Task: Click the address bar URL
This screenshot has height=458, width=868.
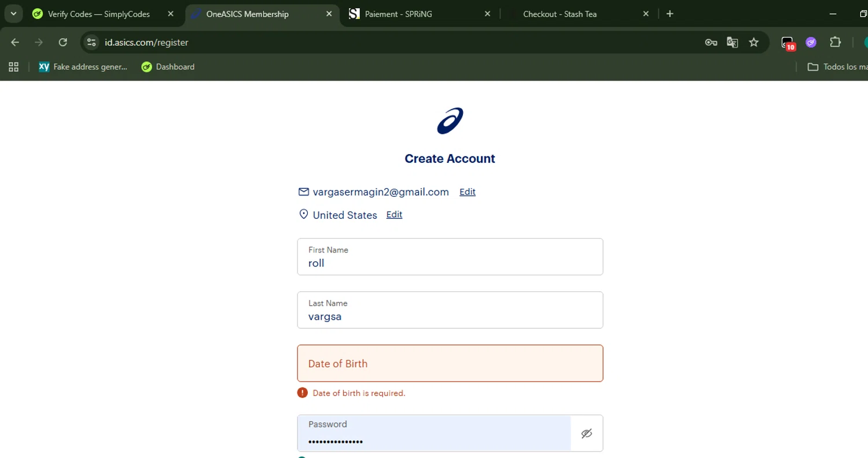Action: click(x=146, y=42)
